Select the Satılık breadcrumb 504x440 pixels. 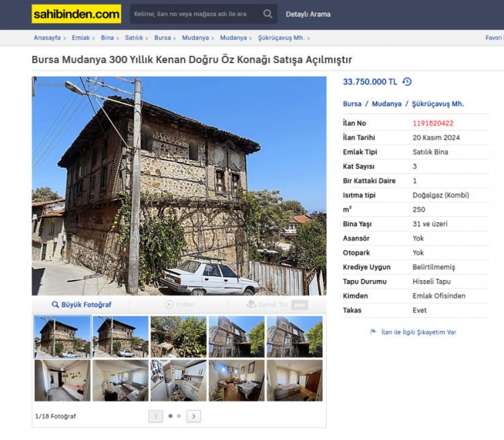tap(134, 38)
